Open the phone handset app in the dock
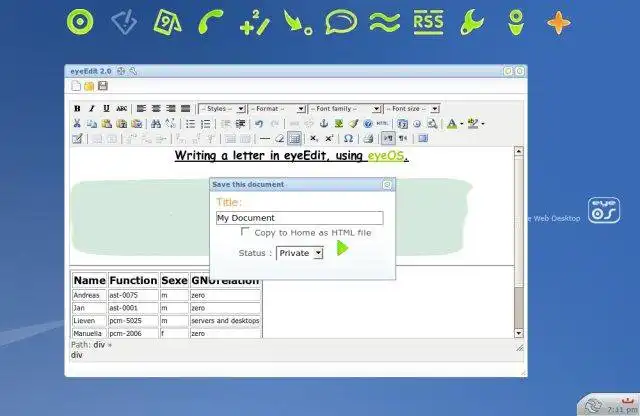The width and height of the screenshot is (640, 416). tap(211, 22)
